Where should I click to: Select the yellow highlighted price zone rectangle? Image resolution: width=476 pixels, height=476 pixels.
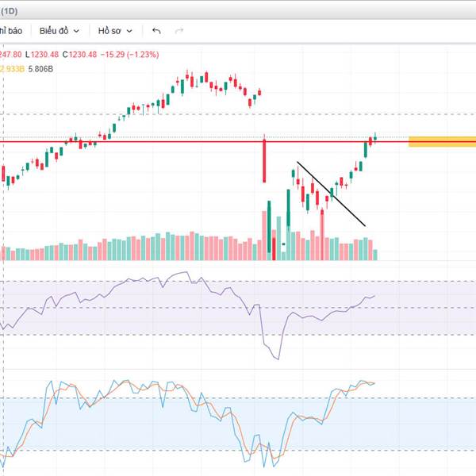(443, 142)
